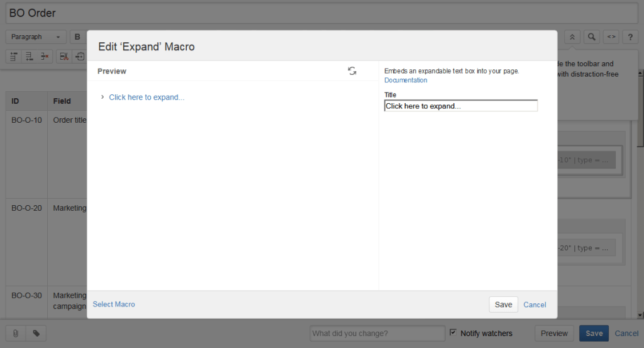Collapse the toolbar with double chevron button
644x348 pixels.
(x=572, y=37)
